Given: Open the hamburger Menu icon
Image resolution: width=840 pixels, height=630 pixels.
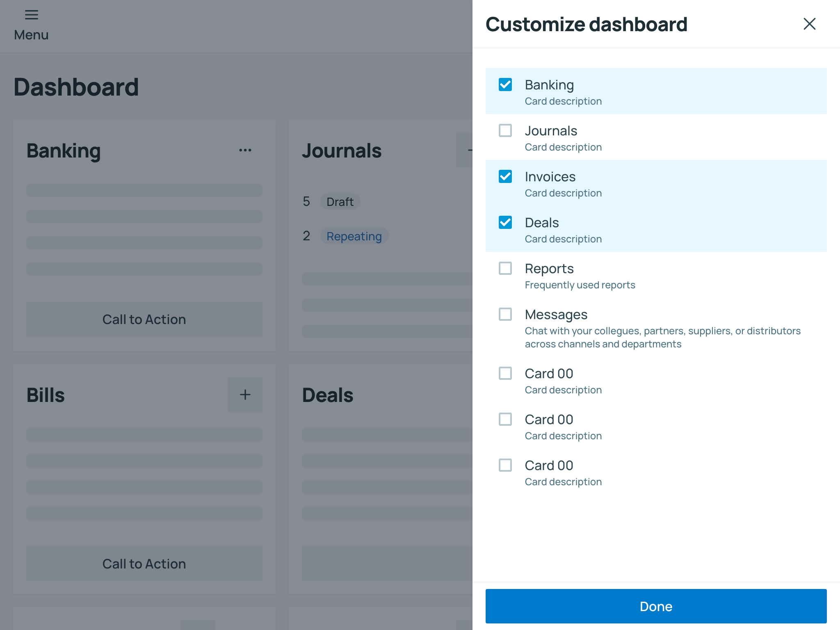Looking at the screenshot, I should 32,15.
